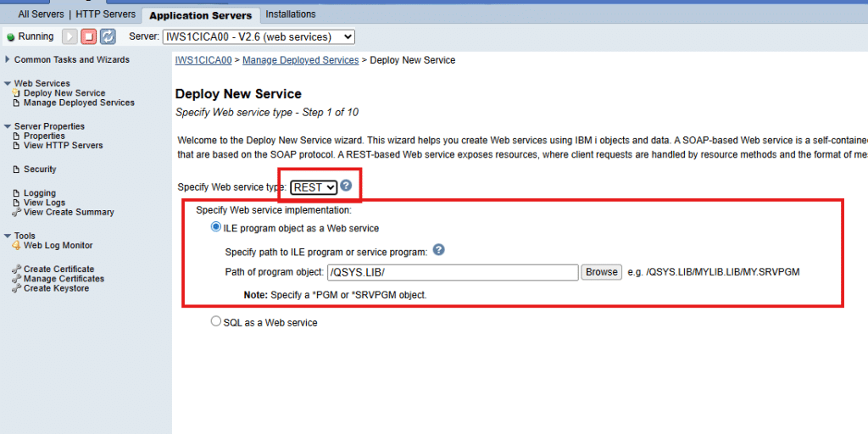Screen dimensions: 868x434
Task: Click the Create Certificate icon link
Action: pyautogui.click(x=16, y=270)
